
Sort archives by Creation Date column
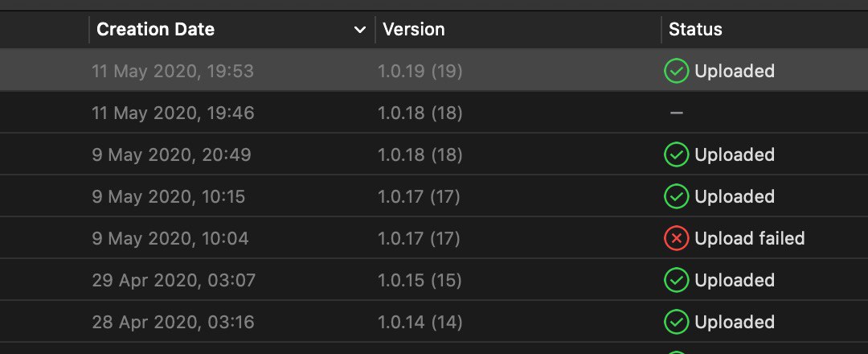(155, 30)
